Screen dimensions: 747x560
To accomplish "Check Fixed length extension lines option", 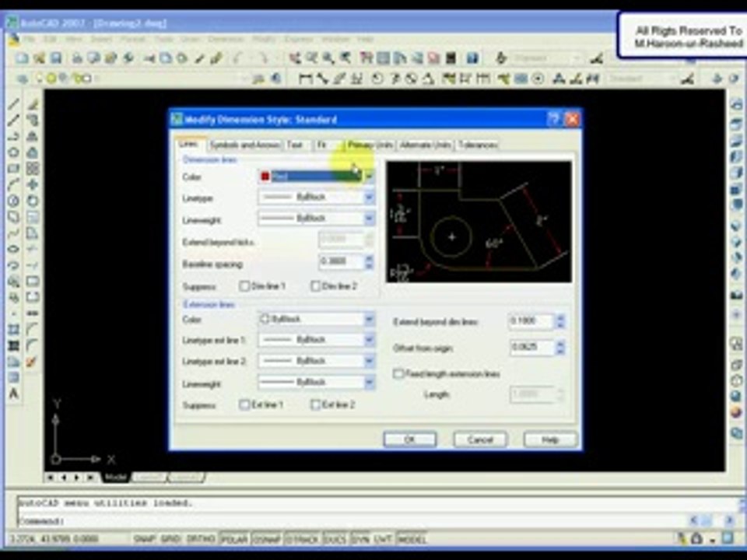I will click(x=398, y=374).
